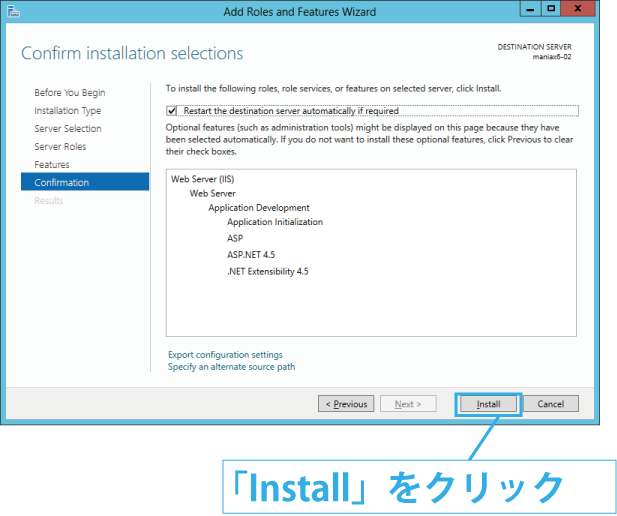
Task: Go to the Before You Begin step
Action: 70,92
